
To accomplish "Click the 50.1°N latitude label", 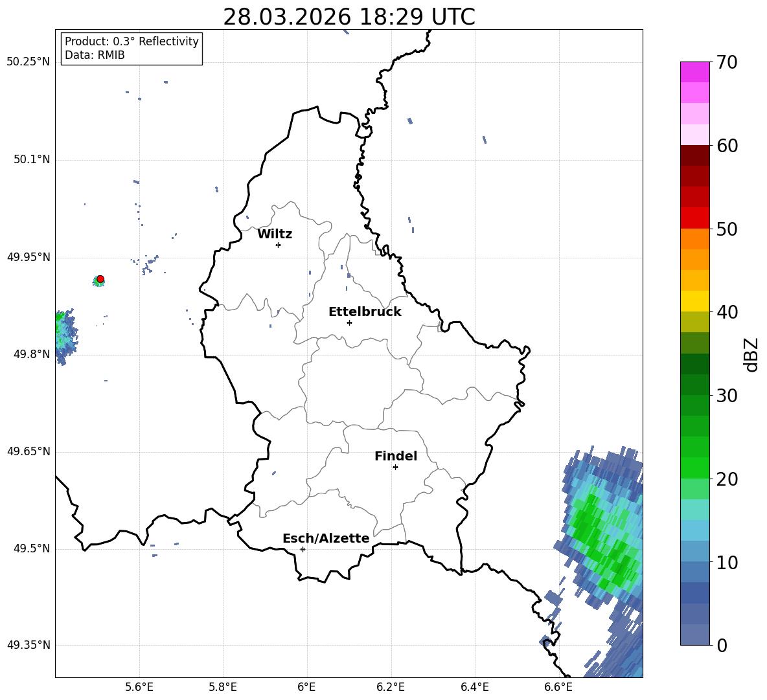I will pos(32,159).
